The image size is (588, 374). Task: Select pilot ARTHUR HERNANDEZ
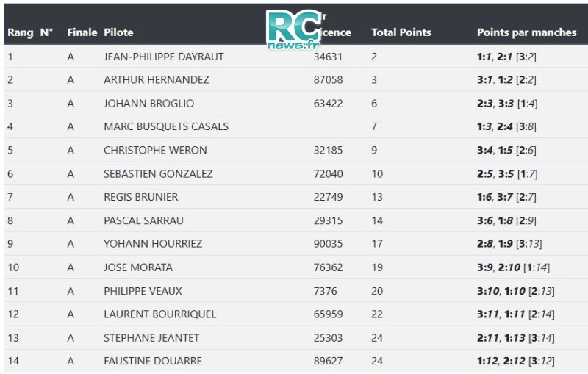(157, 79)
